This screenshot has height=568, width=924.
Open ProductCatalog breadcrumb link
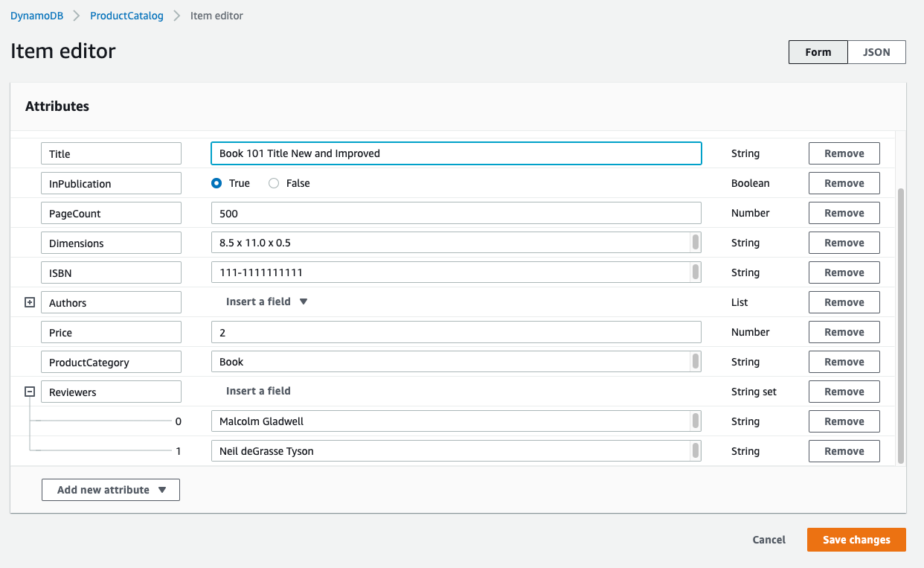click(126, 16)
